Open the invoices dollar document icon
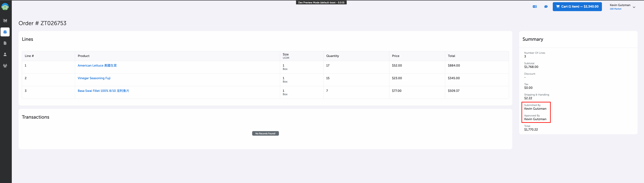 (5, 43)
